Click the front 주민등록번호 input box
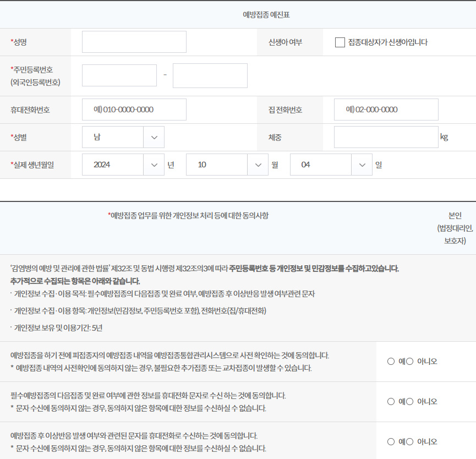The height and width of the screenshot is (459, 476). pyautogui.click(x=119, y=75)
